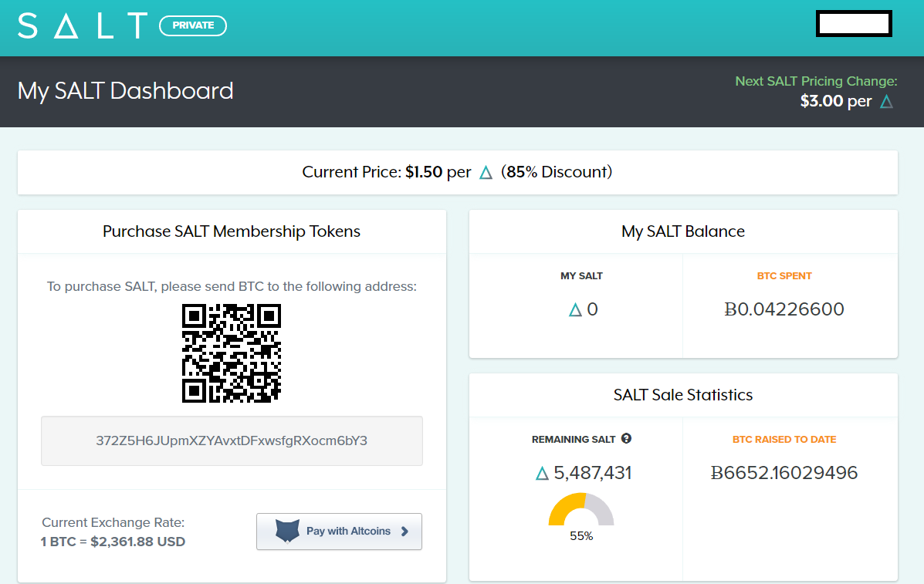The height and width of the screenshot is (584, 924).
Task: Click the triangle icon beside My SALT balance 0
Action: 574,310
